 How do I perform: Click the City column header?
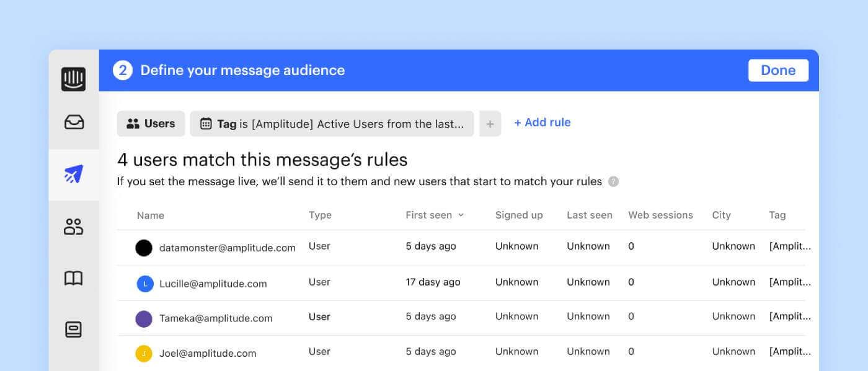tap(721, 215)
